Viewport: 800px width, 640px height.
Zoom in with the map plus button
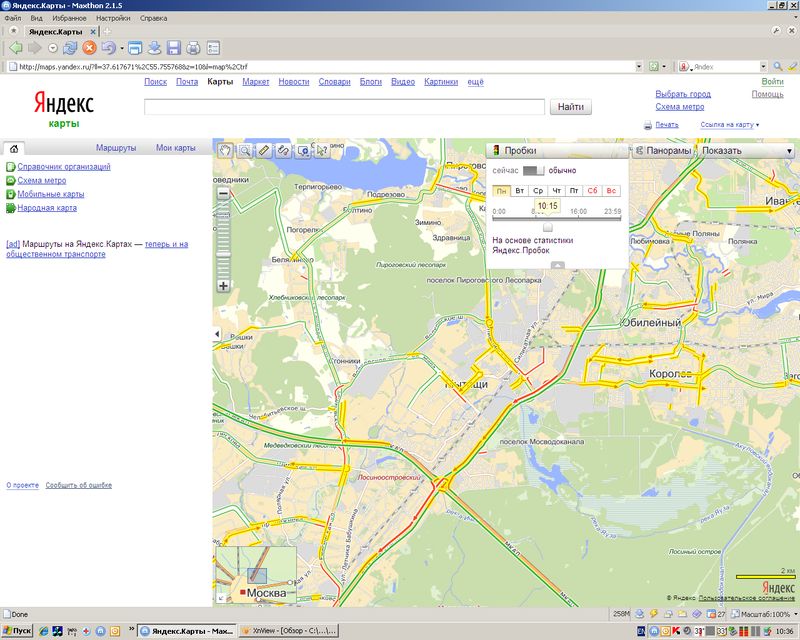tap(223, 286)
